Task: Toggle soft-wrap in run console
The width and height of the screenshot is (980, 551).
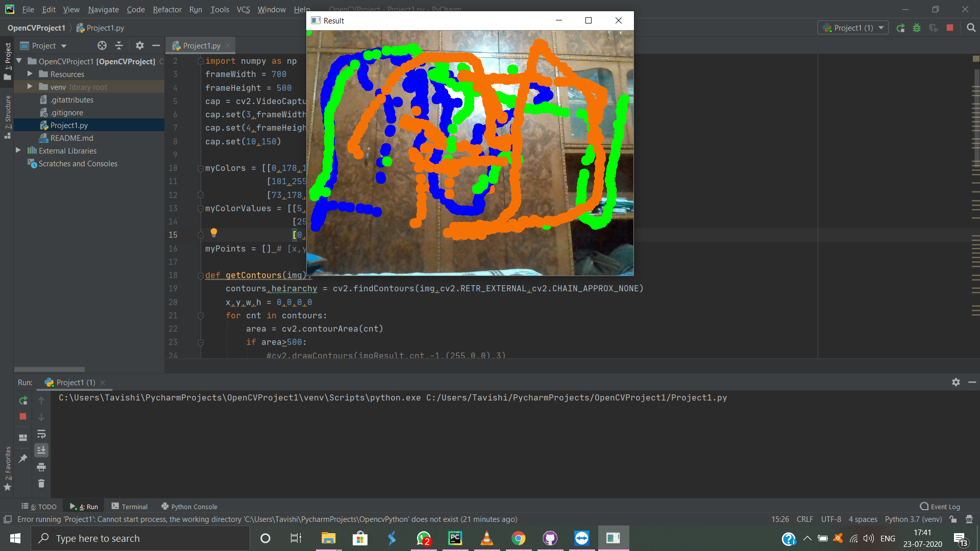Action: [41, 434]
